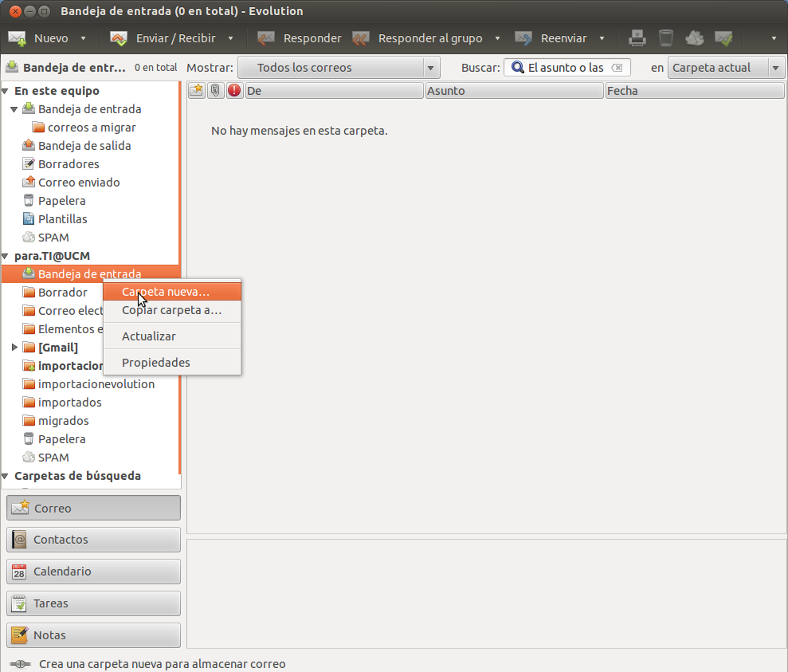Select the 'importados' folder
Viewport: 788px width, 672px height.
(x=70, y=402)
